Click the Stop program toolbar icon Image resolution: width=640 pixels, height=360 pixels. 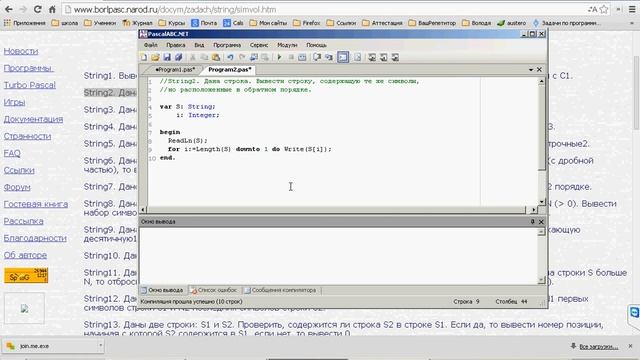click(291, 58)
